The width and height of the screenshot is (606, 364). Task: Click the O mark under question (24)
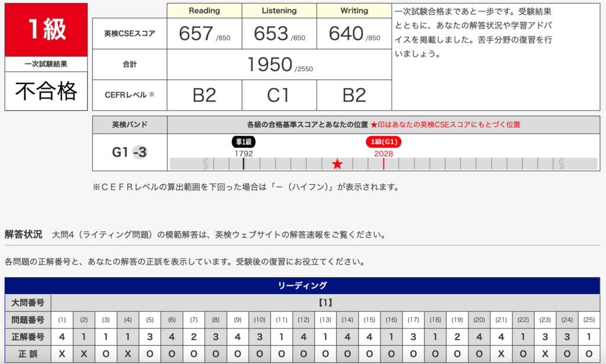567,354
